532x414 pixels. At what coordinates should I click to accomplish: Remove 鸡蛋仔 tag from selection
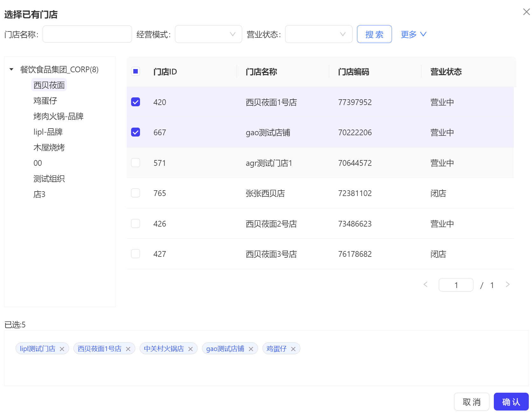[x=293, y=349]
